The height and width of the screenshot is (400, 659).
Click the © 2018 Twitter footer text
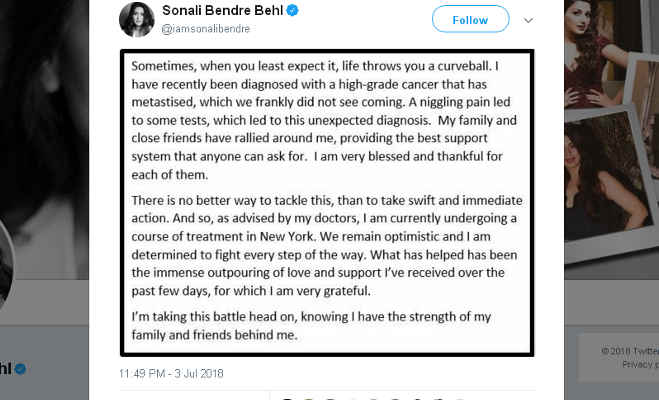630,350
